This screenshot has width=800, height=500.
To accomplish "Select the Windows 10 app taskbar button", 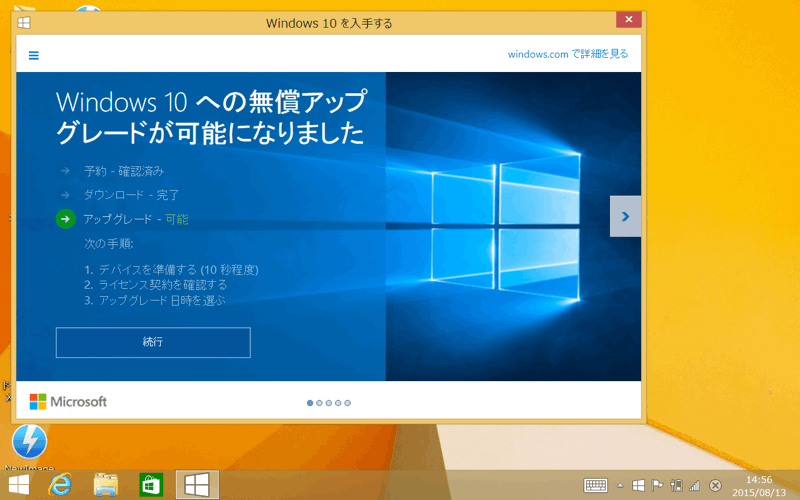I will pyautogui.click(x=197, y=485).
